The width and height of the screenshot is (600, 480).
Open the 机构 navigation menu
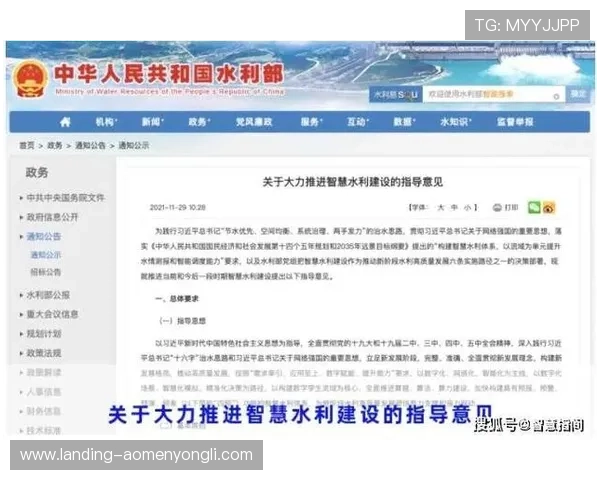(106, 122)
